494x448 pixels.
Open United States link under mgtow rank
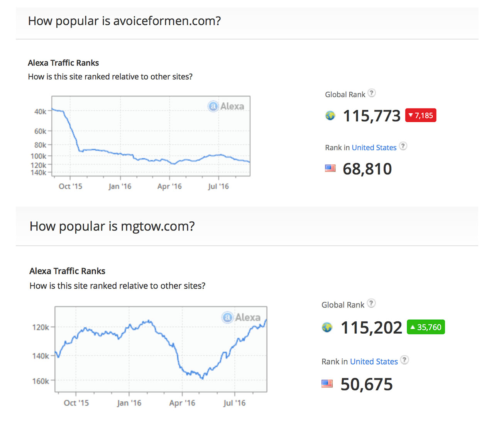point(374,361)
